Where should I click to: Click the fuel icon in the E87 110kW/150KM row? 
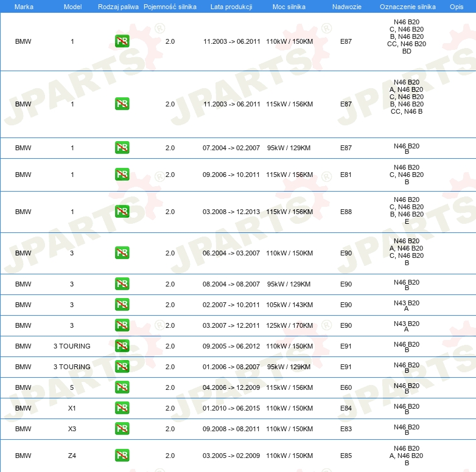(x=122, y=41)
